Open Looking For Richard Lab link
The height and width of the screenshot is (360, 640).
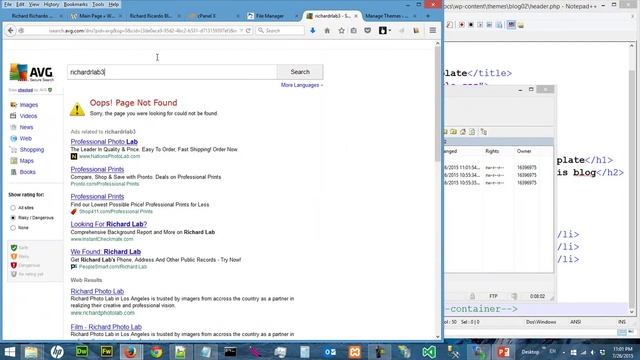click(109, 224)
